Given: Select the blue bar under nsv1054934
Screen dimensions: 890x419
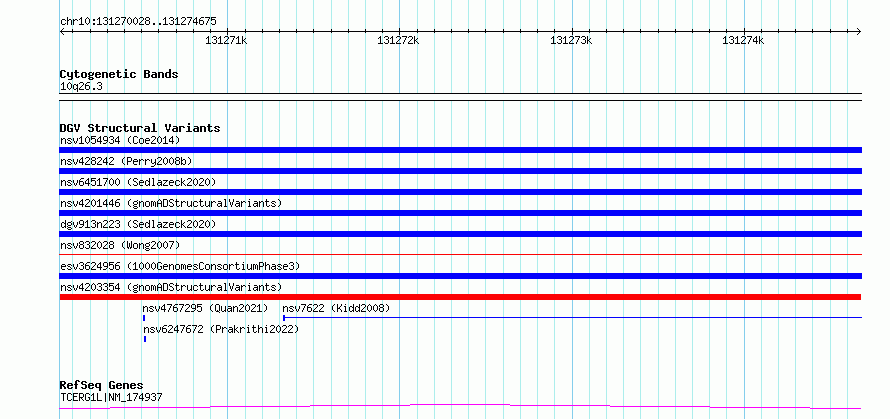Looking at the screenshot, I should pos(460,150).
